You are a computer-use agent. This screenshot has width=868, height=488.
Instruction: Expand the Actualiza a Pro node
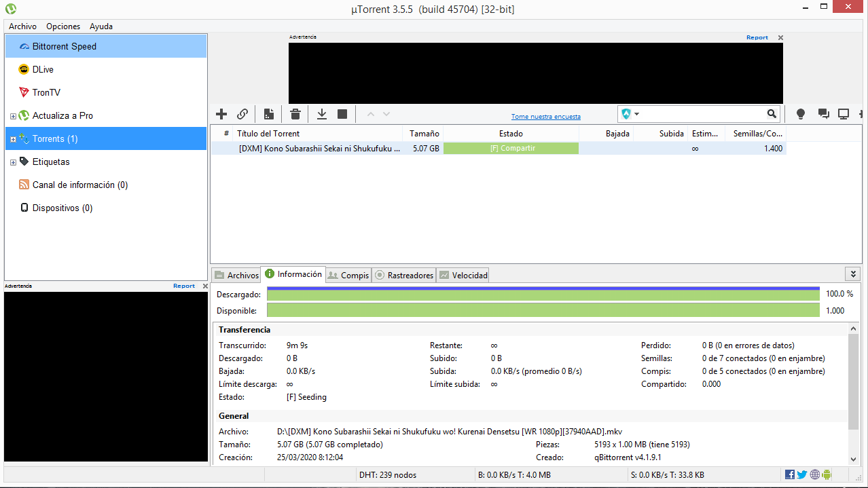[13, 116]
